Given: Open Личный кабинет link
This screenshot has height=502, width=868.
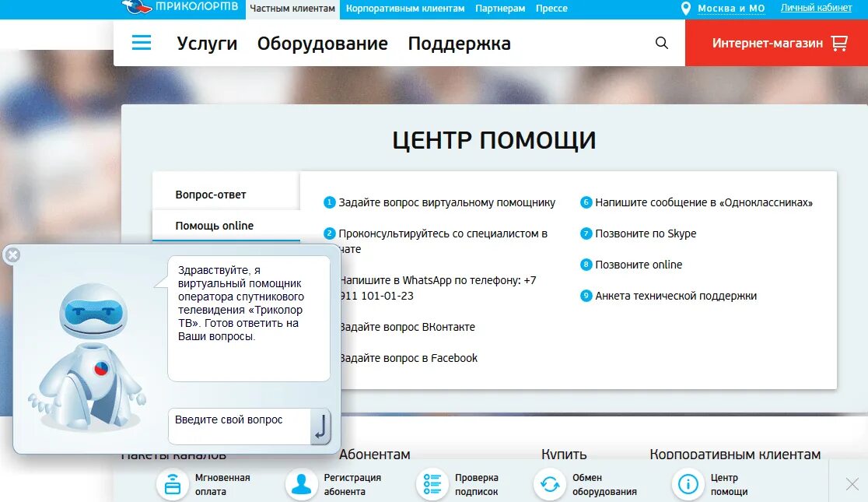Looking at the screenshot, I should (816, 8).
